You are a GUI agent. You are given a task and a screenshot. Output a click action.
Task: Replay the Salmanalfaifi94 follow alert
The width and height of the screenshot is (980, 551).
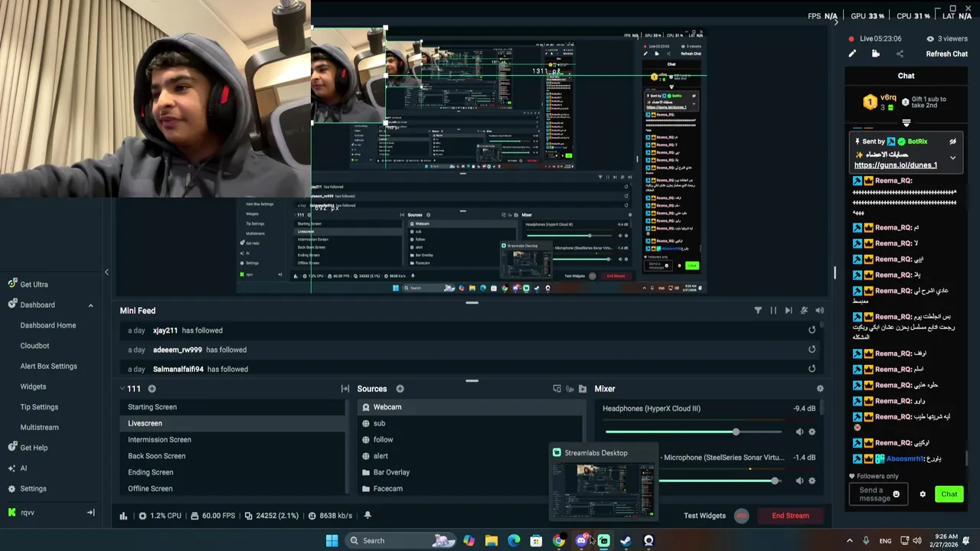point(812,369)
